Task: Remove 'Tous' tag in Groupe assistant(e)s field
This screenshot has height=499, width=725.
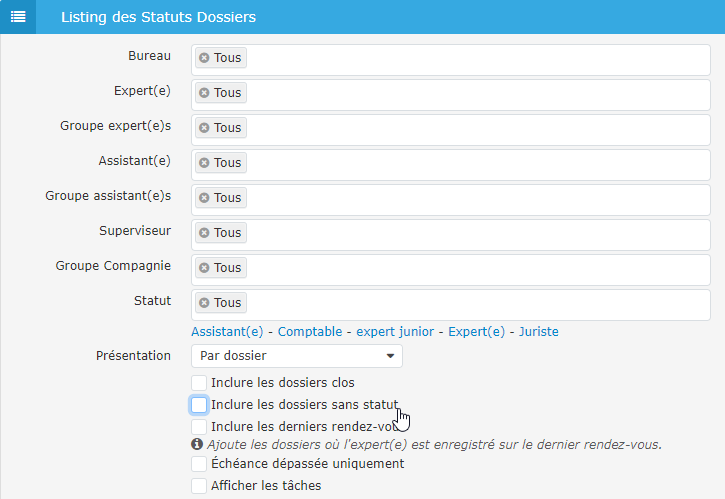Action: 204,198
